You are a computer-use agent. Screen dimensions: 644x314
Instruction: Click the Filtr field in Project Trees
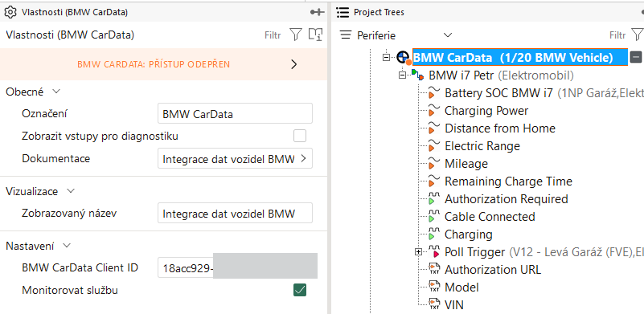click(617, 35)
